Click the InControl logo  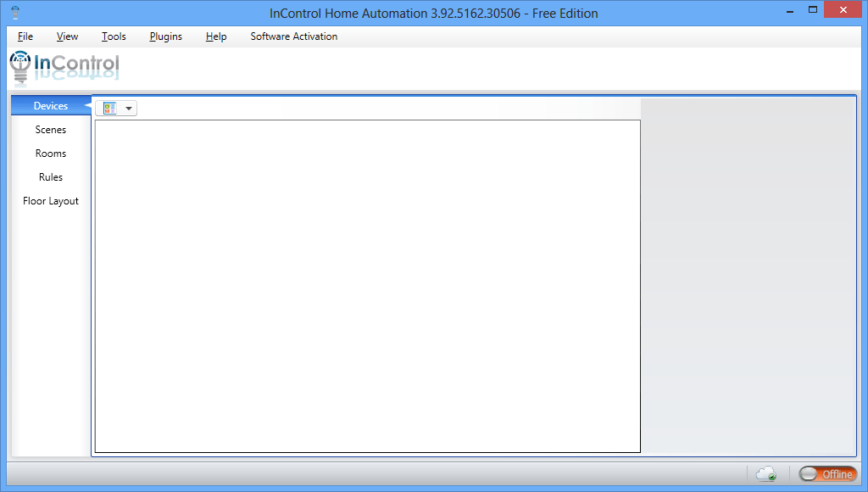point(64,68)
